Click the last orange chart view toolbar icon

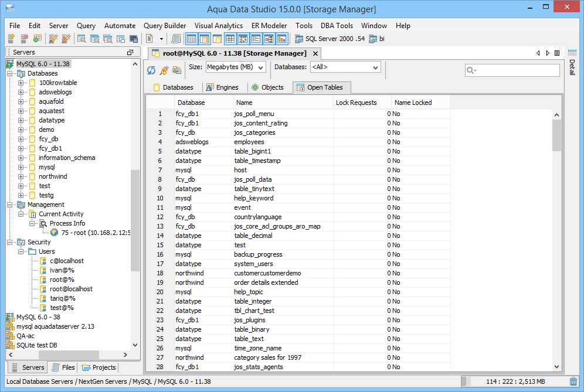pyautogui.click(x=281, y=38)
